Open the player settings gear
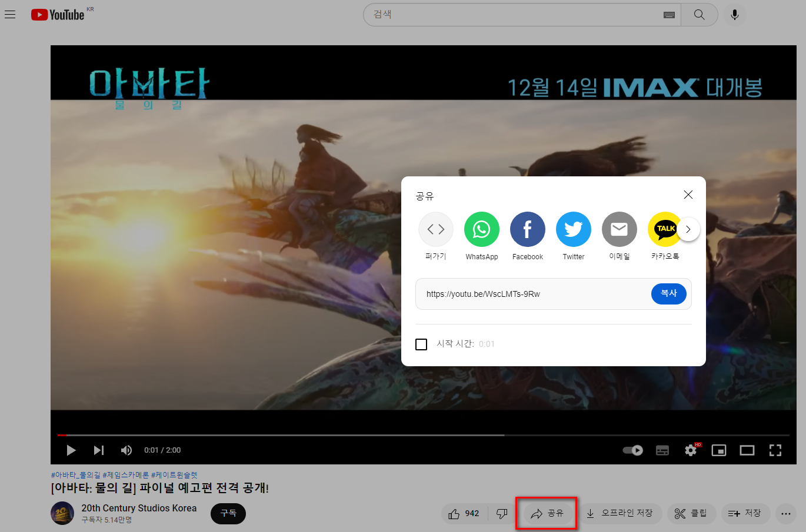 click(691, 450)
